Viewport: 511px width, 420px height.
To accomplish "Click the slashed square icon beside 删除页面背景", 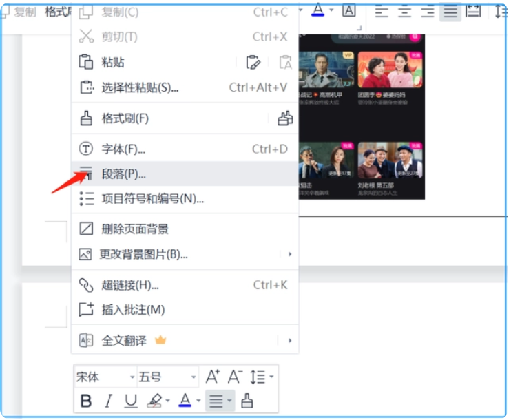I will point(86,229).
